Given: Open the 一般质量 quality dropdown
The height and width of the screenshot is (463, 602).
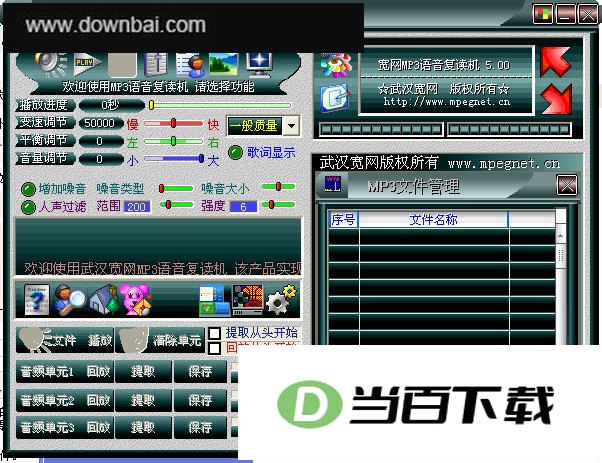Looking at the screenshot, I should click(x=291, y=126).
